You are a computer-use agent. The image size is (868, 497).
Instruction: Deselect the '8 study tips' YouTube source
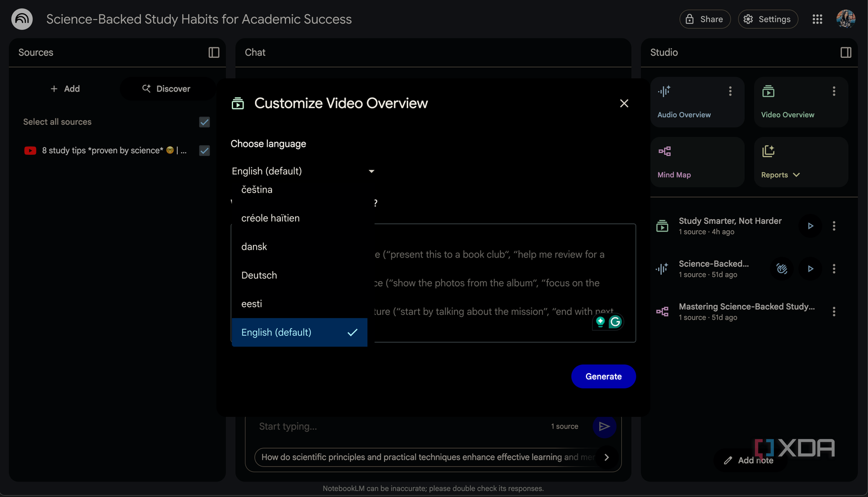(204, 151)
